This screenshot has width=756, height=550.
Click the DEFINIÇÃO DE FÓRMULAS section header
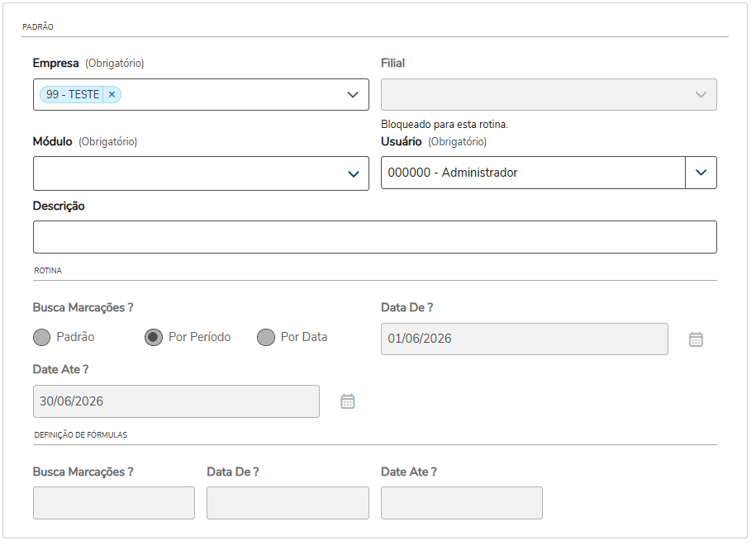click(80, 434)
